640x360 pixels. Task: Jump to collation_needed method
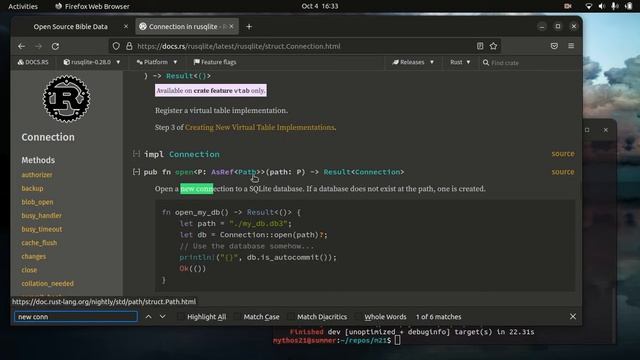click(x=48, y=283)
